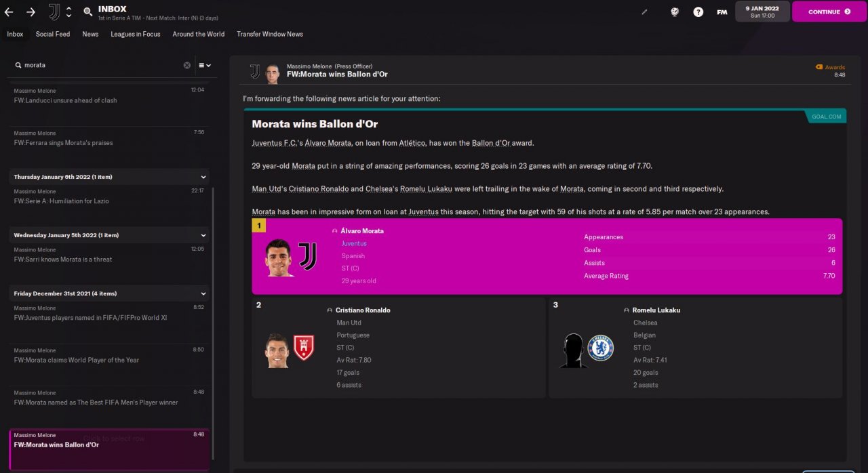The image size is (868, 473).
Task: Go back with the left arrow
Action: 9,12
